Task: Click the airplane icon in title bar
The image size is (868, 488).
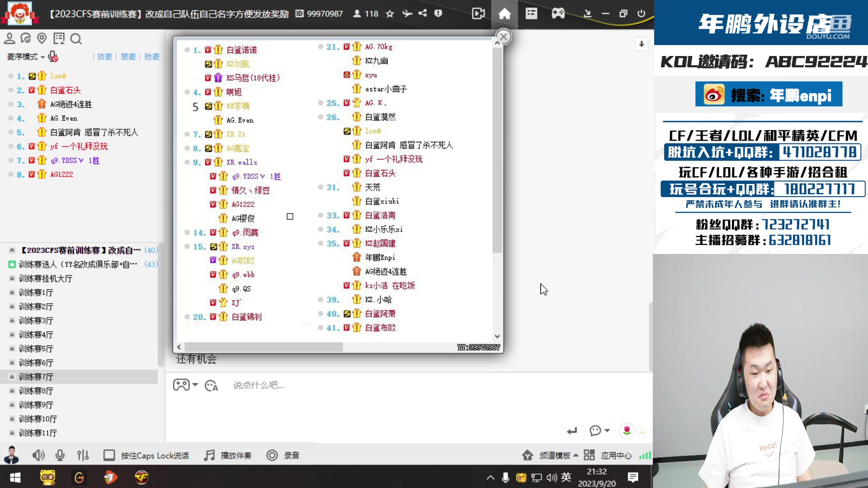Action: tap(407, 13)
